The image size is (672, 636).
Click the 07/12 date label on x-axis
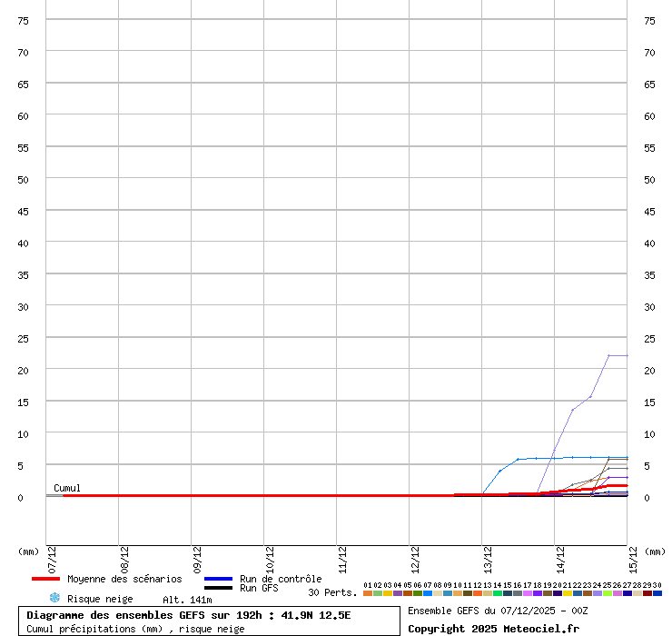click(x=52, y=556)
